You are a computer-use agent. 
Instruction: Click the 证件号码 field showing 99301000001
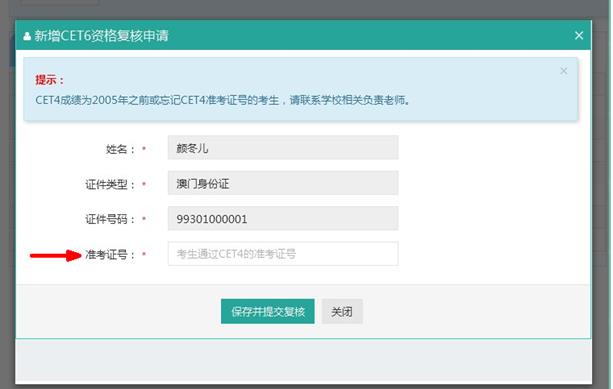[x=283, y=218]
